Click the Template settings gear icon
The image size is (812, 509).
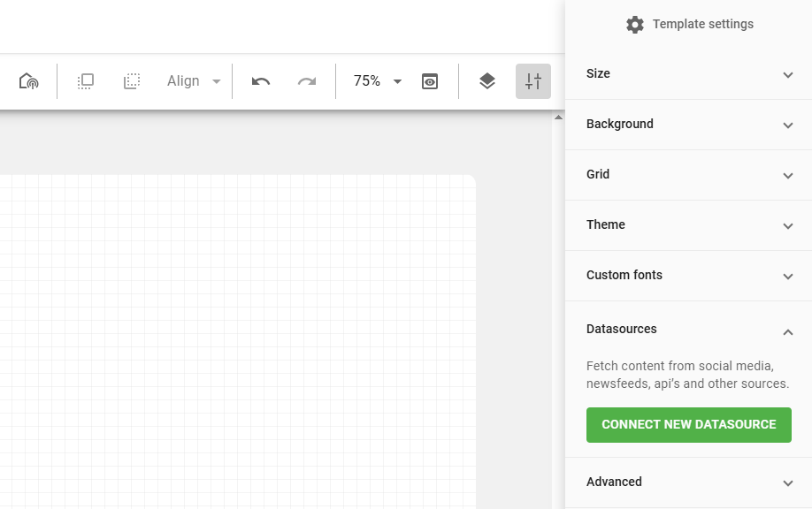pos(635,25)
